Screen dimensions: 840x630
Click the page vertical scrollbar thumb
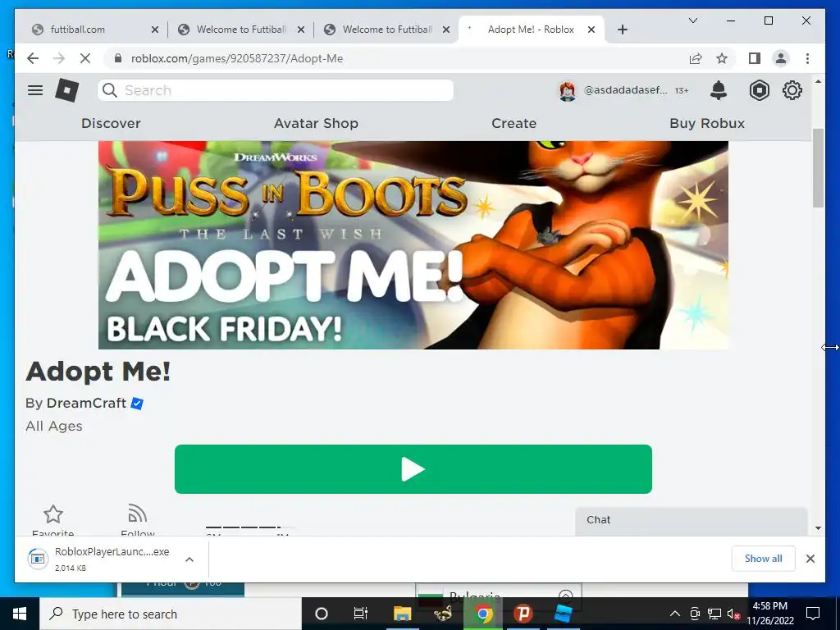[818, 167]
